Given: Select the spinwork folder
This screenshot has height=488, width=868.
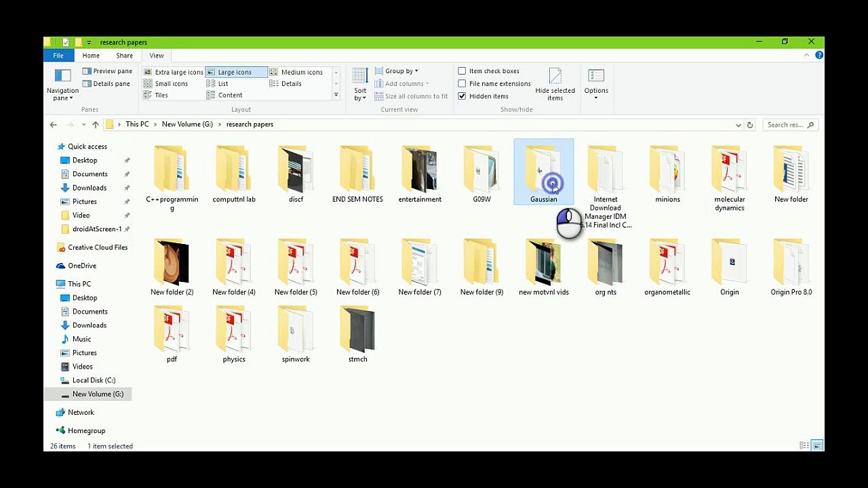Looking at the screenshot, I should 296,334.
